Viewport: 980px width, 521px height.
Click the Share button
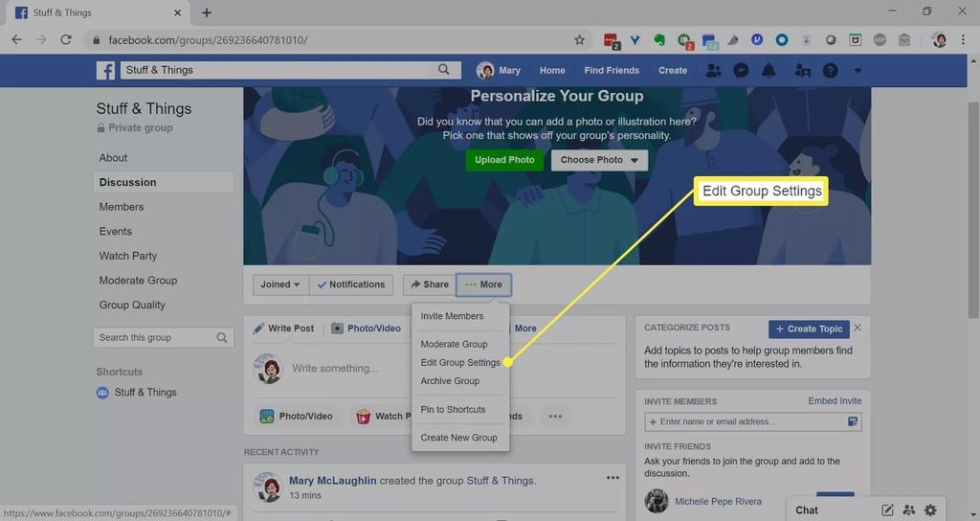click(x=430, y=284)
